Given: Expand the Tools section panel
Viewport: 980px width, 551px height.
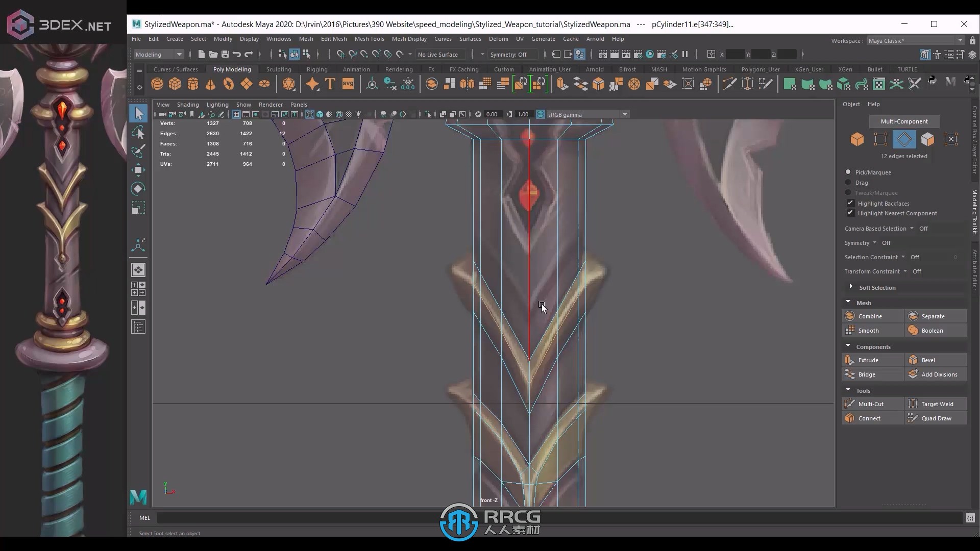Looking at the screenshot, I should (x=847, y=390).
